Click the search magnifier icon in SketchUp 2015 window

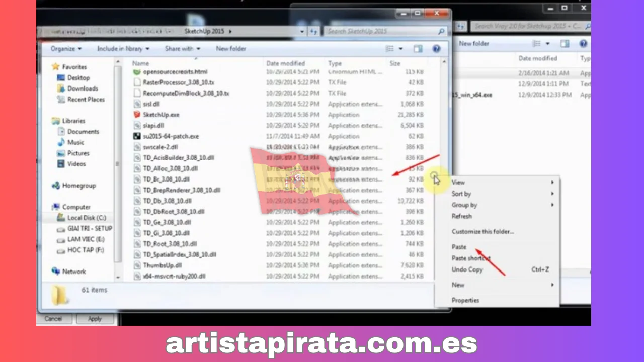point(441,31)
